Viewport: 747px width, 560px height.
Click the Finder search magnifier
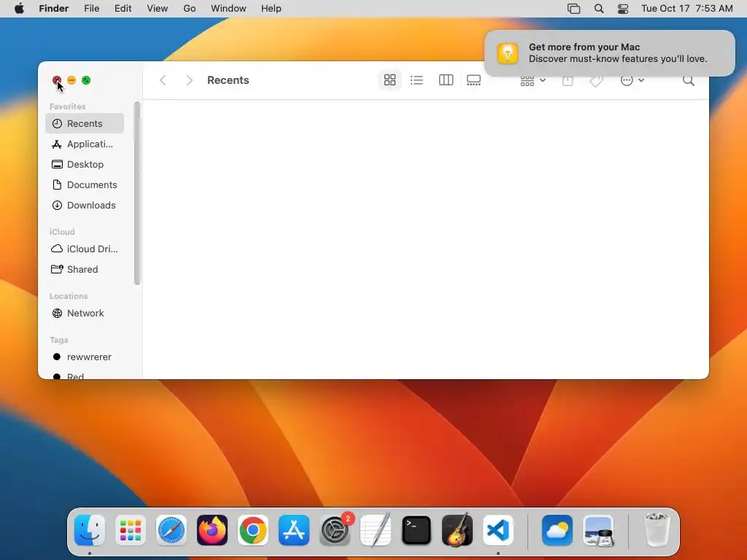689,80
